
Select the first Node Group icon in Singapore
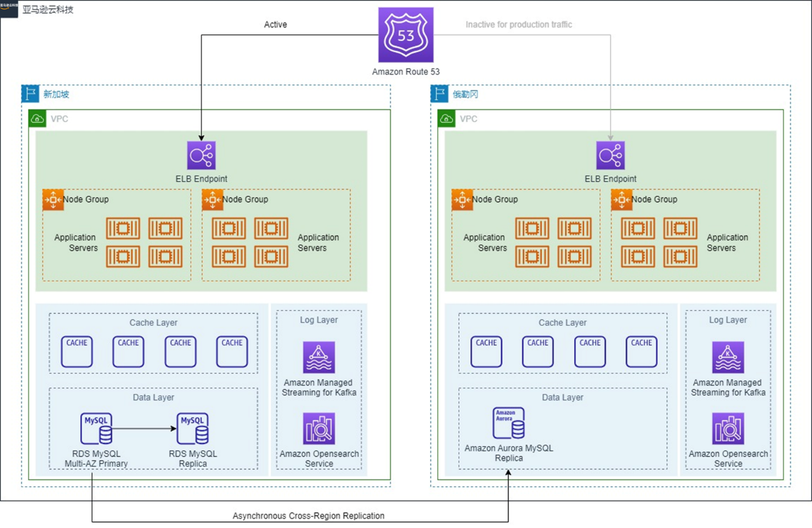53,200
